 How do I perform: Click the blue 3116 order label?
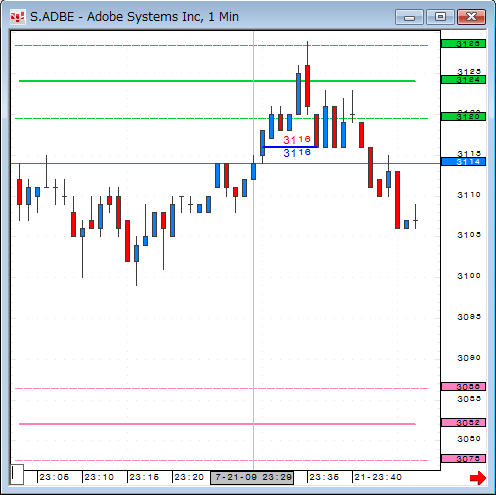coord(297,153)
